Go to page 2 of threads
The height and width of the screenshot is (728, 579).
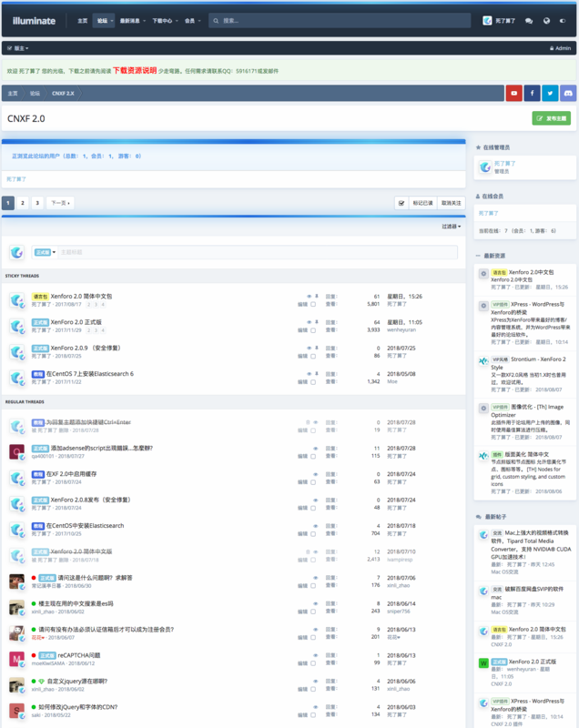pyautogui.click(x=22, y=203)
